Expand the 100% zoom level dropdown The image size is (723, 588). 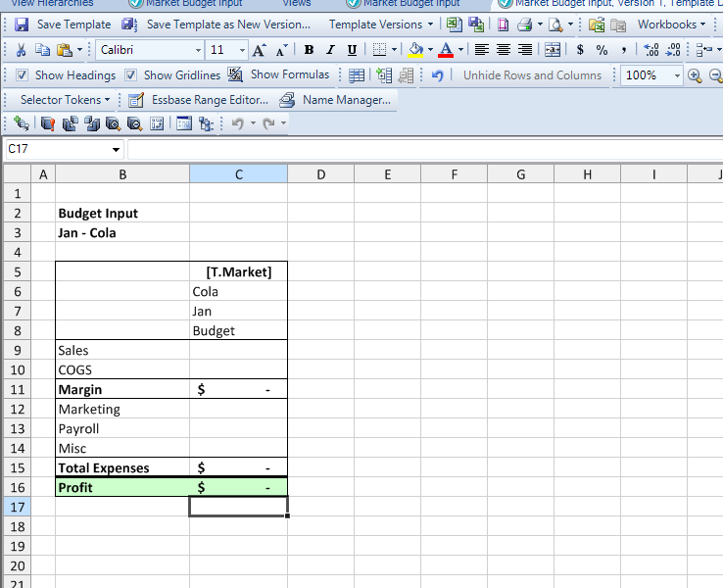click(x=677, y=75)
